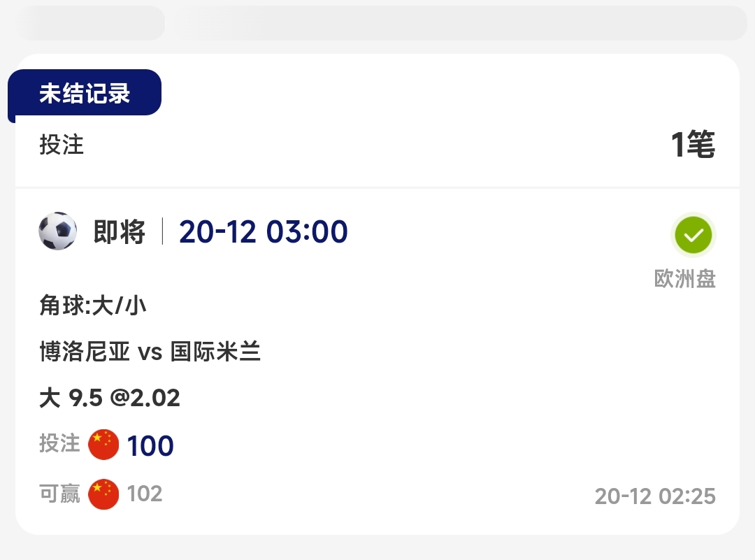Viewport: 755px width, 560px height.
Task: Click the grey 投注 label above 可赢
Action: pos(60,444)
